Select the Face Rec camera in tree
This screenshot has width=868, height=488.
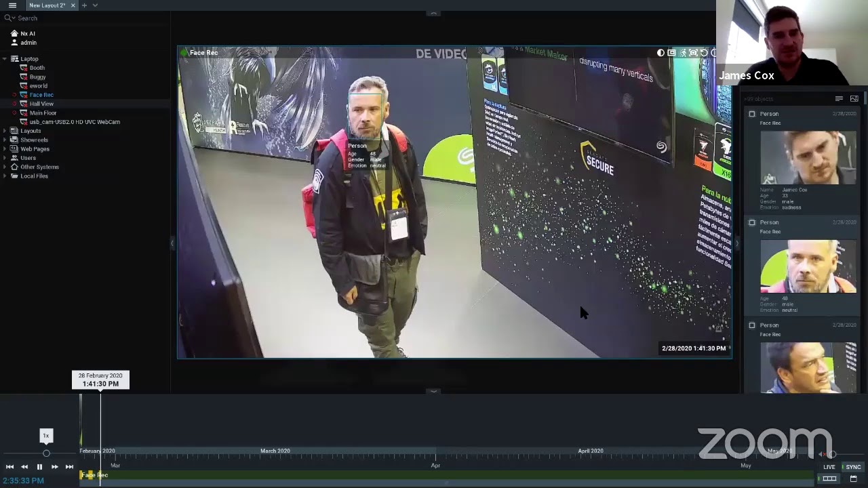(41, 95)
